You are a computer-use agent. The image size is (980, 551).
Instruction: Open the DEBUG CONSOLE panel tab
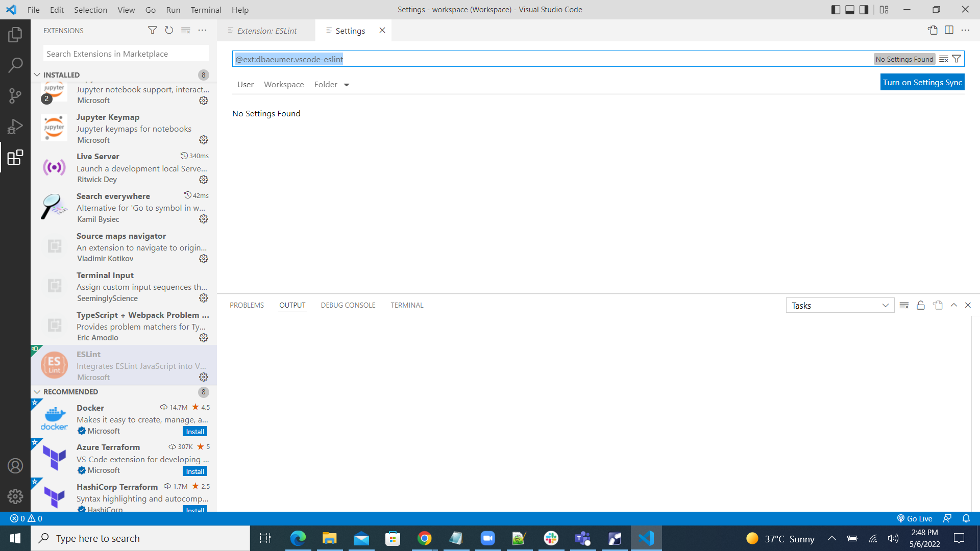[x=348, y=305]
